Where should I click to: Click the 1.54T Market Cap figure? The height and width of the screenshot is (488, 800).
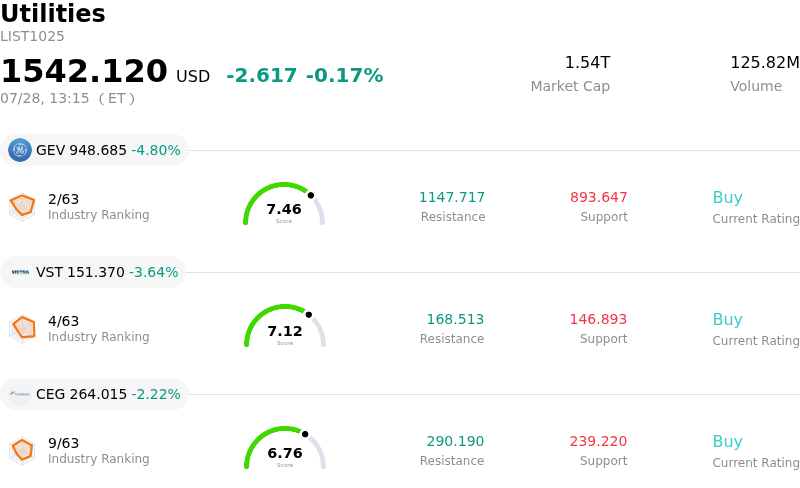pyautogui.click(x=587, y=62)
